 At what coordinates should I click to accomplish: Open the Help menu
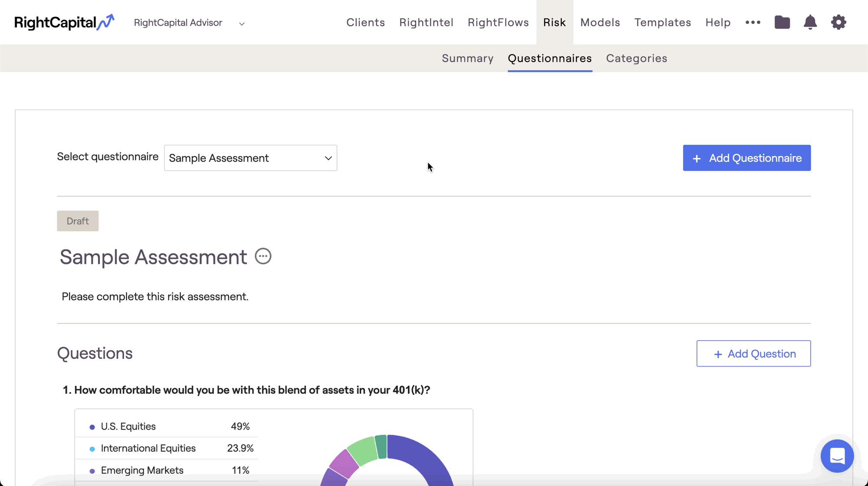(x=718, y=22)
